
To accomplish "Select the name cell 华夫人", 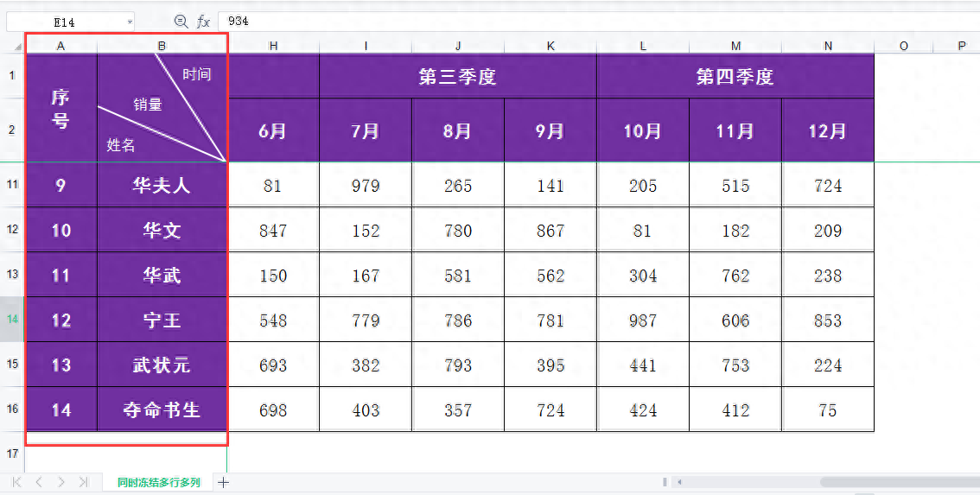I will pos(162,184).
